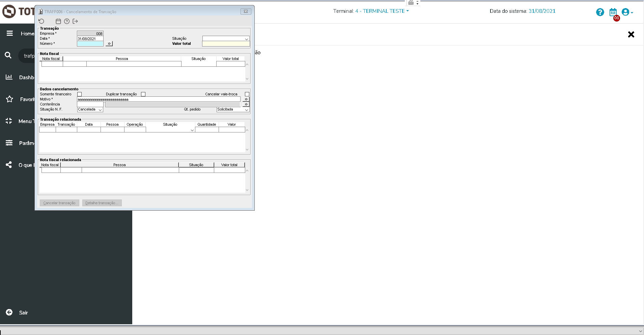
Task: Click the Menu collapse icon in sidebar
Action: tap(9, 121)
